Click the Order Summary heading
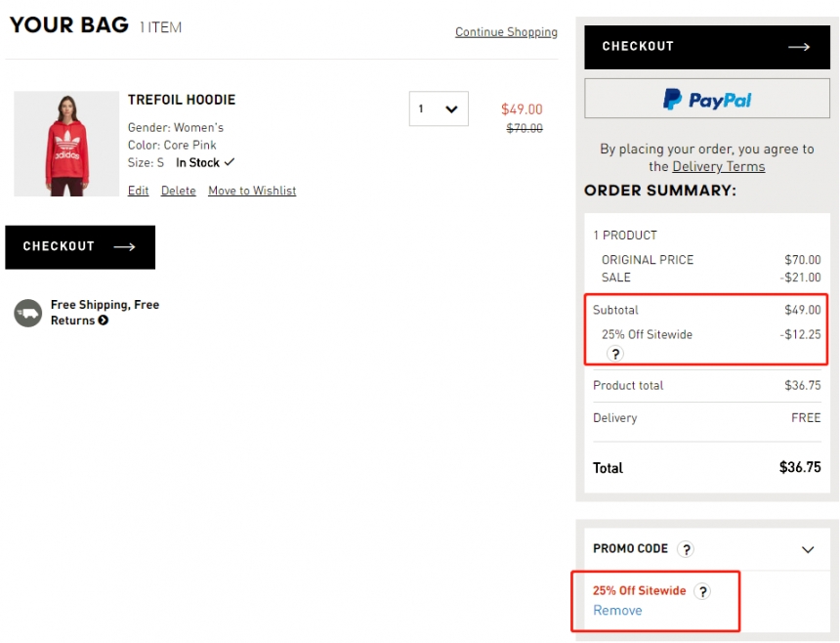Image resolution: width=840 pixels, height=643 pixels. (660, 191)
